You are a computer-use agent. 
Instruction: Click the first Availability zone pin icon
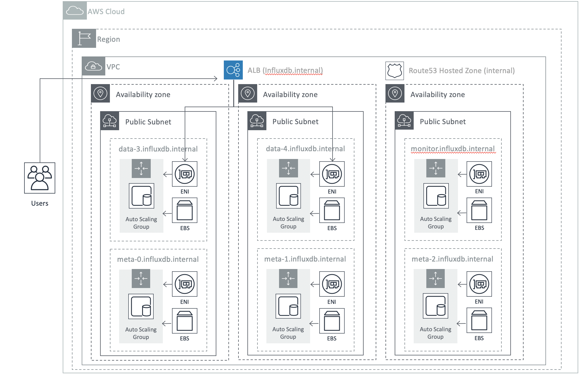[x=100, y=94]
